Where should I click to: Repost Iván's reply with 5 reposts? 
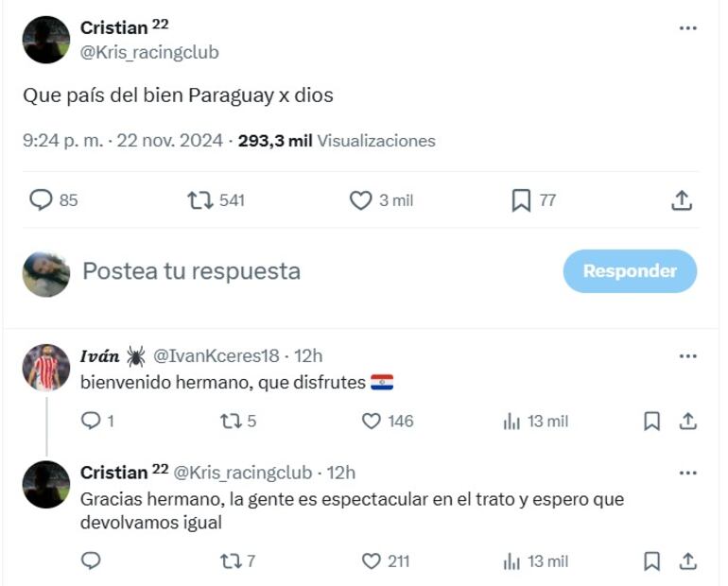[x=230, y=421]
